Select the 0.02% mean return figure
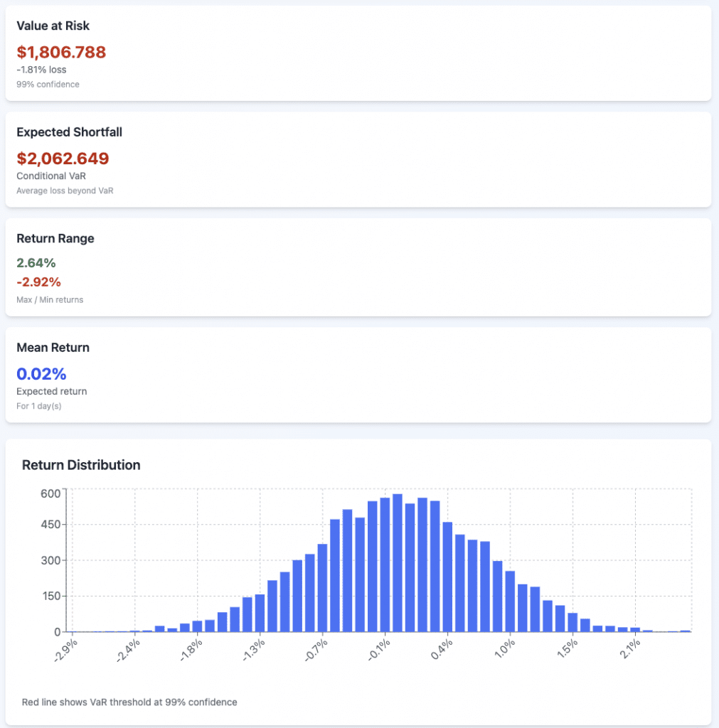The height and width of the screenshot is (728, 719). (x=41, y=374)
